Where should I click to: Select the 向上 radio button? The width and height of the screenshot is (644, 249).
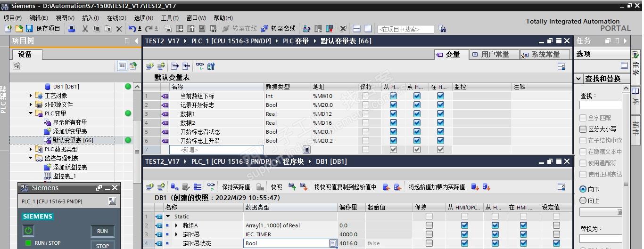click(x=583, y=201)
